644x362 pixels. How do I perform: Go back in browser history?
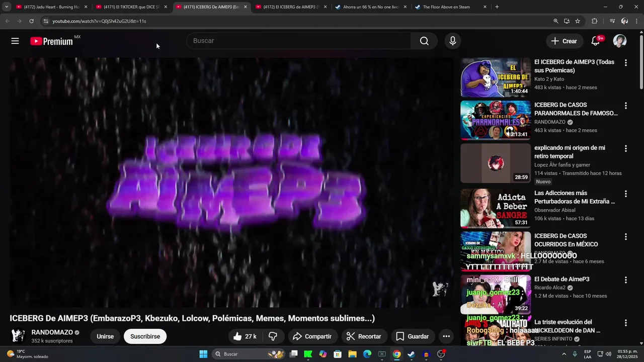(x=7, y=21)
